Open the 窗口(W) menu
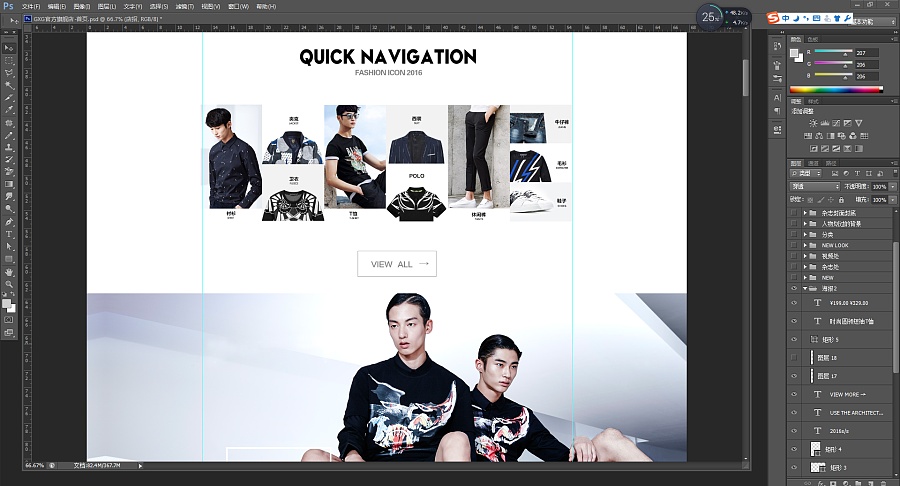 click(238, 6)
